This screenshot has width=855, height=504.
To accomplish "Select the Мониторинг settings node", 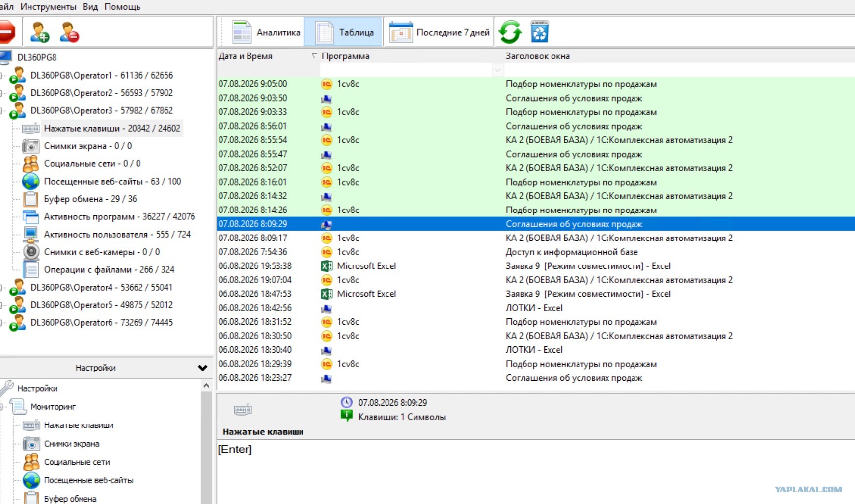I will 53,407.
